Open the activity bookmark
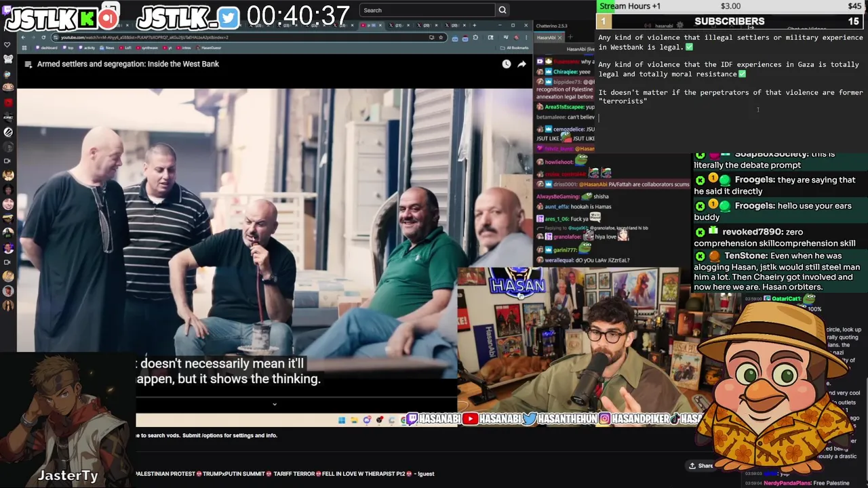 [x=87, y=48]
